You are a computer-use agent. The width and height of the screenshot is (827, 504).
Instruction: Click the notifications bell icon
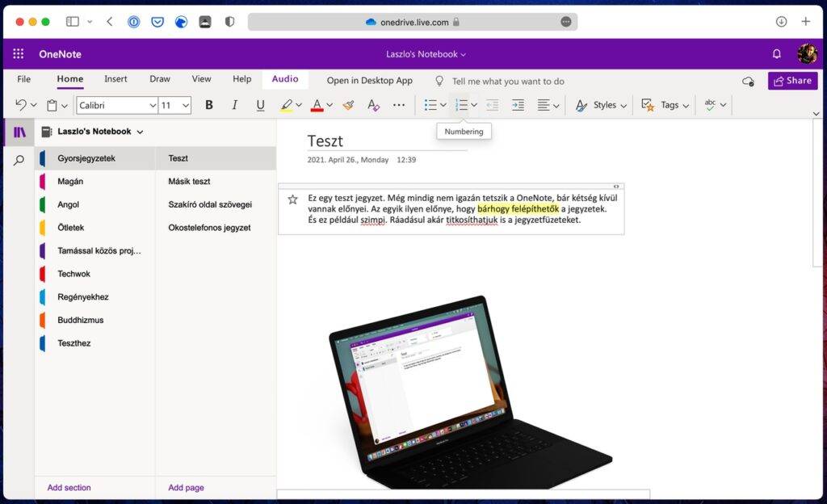[776, 54]
